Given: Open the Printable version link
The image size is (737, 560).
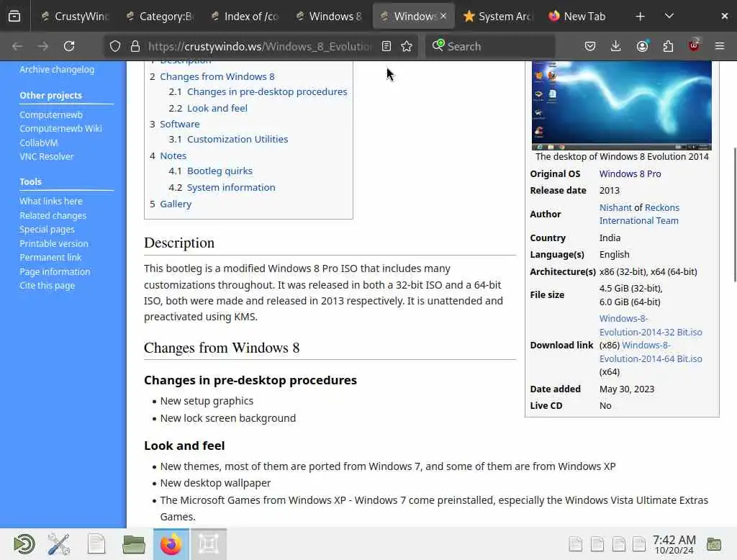Looking at the screenshot, I should [53, 243].
